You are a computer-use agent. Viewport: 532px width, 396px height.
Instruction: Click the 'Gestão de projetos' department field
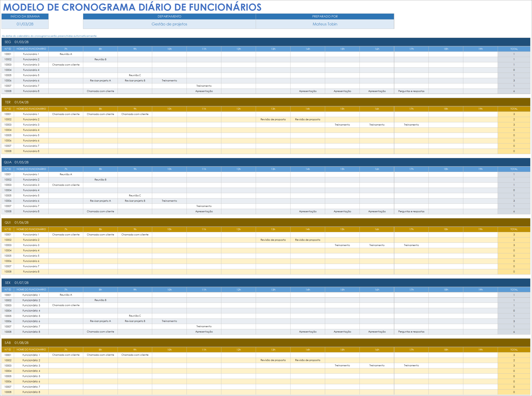pyautogui.click(x=169, y=24)
